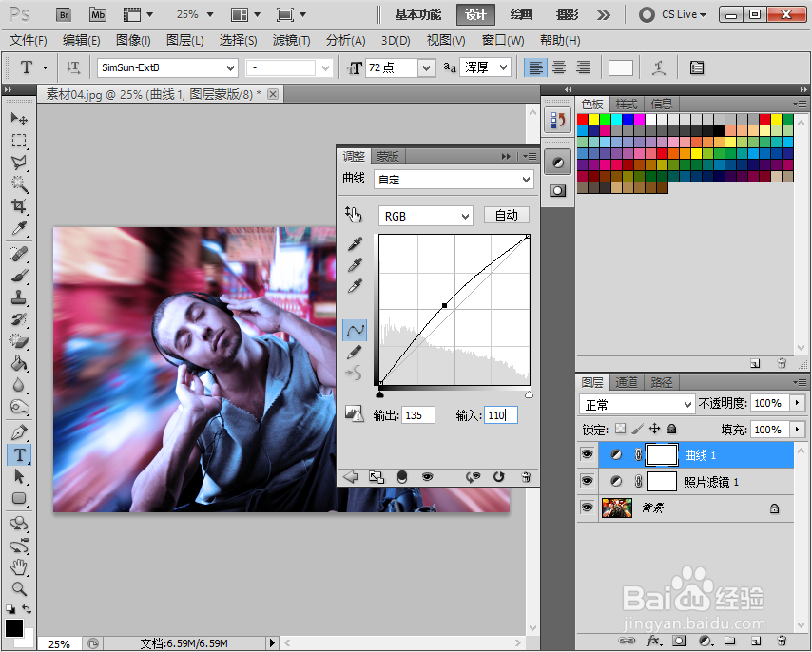Toggle lock all for the layer
The image size is (812, 652).
tap(671, 429)
